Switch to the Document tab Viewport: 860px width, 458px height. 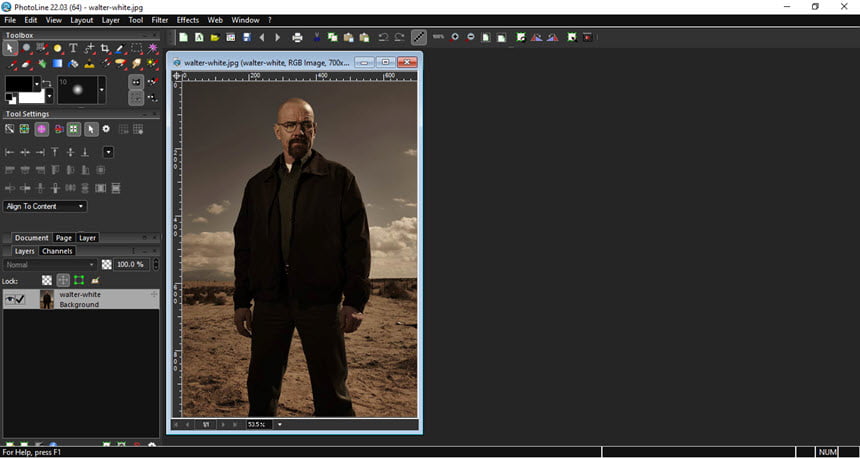(31, 238)
